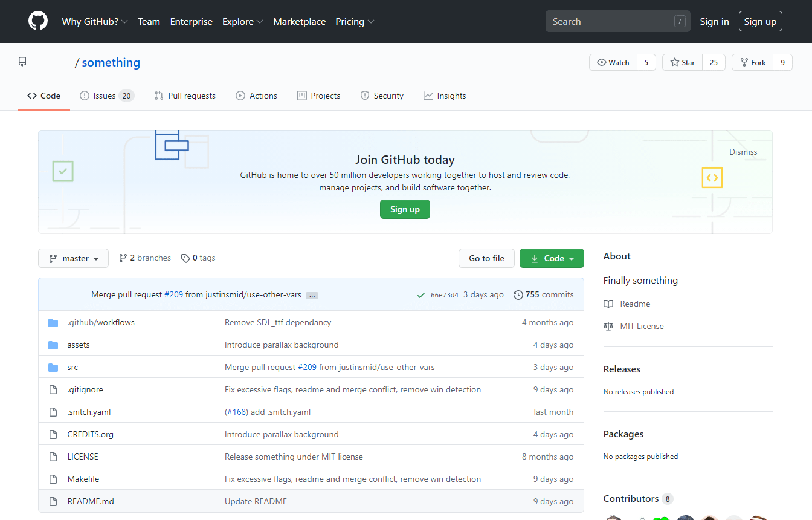Image resolution: width=812 pixels, height=520 pixels.
Task: Click the Watch button
Action: pos(613,62)
